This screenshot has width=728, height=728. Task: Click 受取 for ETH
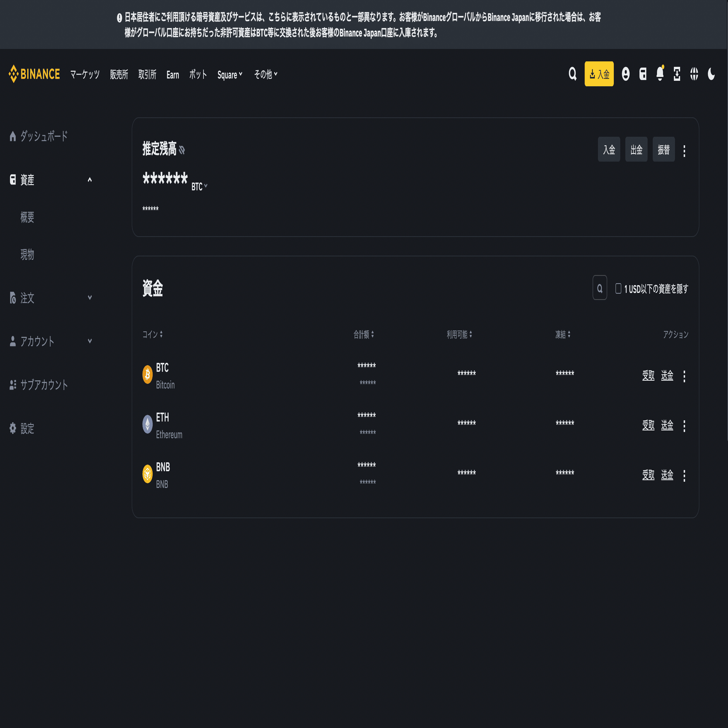pyautogui.click(x=648, y=425)
